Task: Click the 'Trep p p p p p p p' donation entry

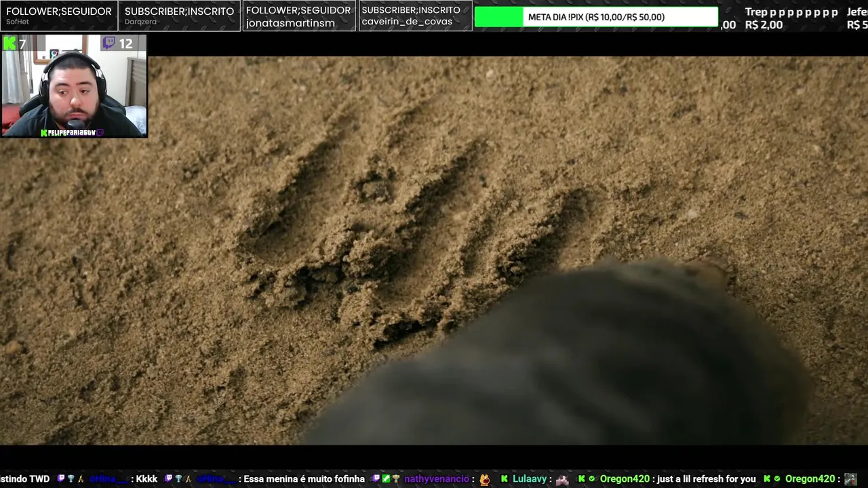Action: (x=791, y=18)
